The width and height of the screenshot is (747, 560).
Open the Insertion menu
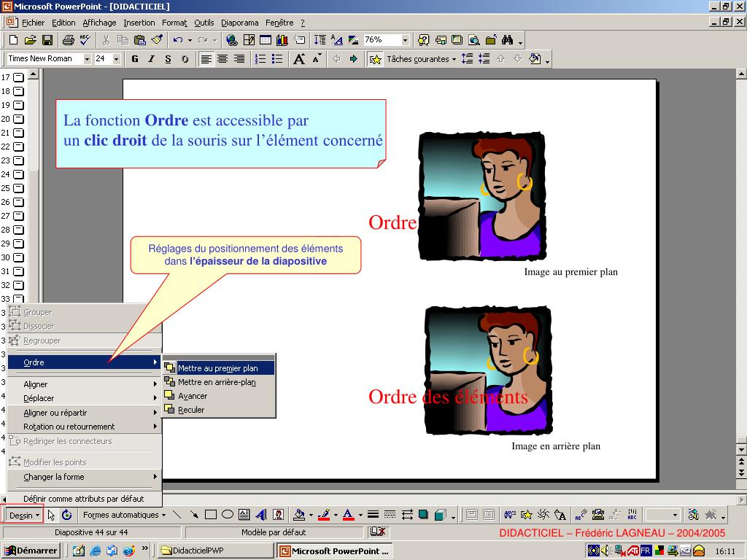[139, 23]
